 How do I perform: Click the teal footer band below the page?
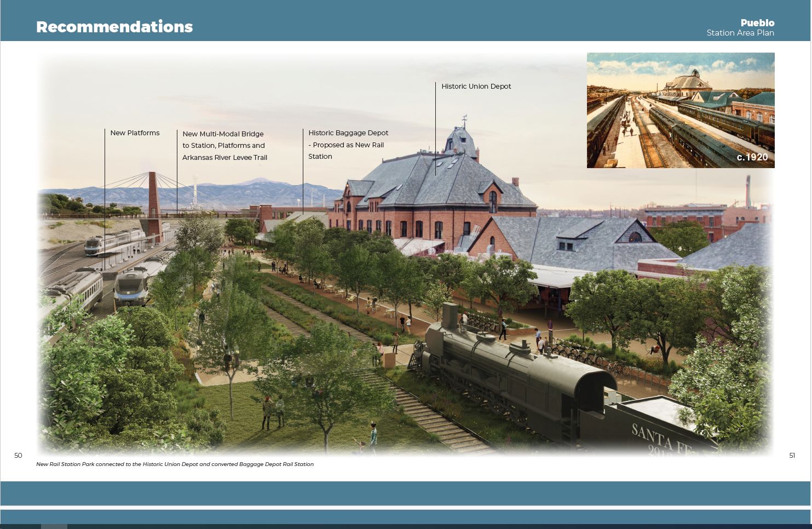point(405,493)
